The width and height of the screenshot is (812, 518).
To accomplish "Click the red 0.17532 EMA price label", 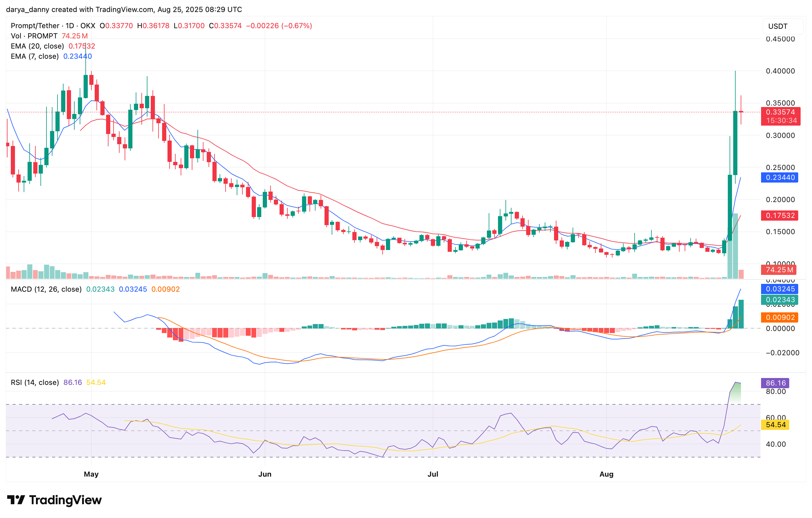I will pyautogui.click(x=780, y=216).
